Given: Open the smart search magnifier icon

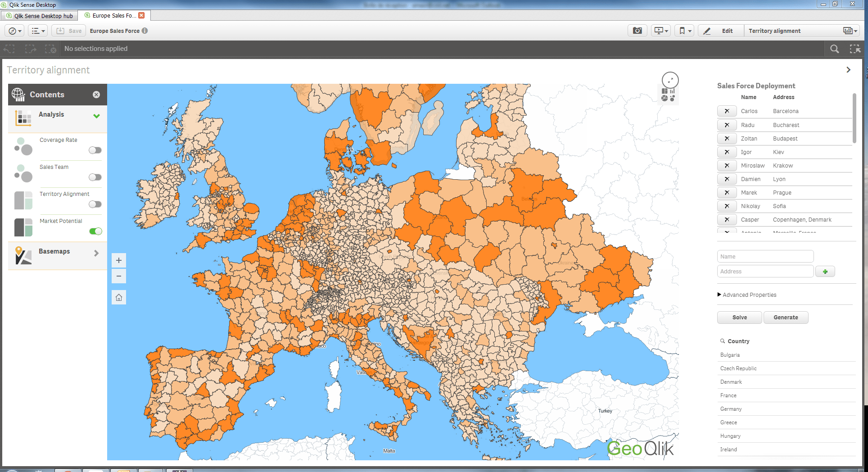Looking at the screenshot, I should tap(835, 49).
